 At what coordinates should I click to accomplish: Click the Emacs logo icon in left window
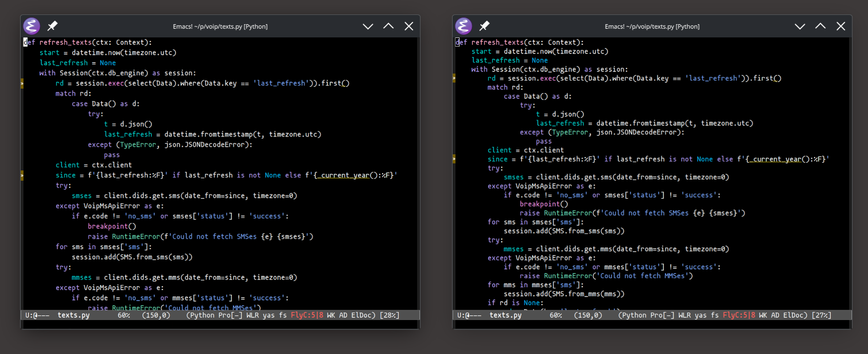[31, 26]
